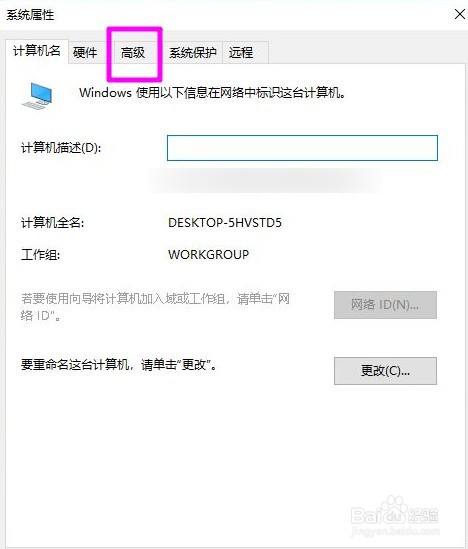Click the disabled 网络 ID(N)... button
This screenshot has width=468, height=549.
click(x=385, y=305)
